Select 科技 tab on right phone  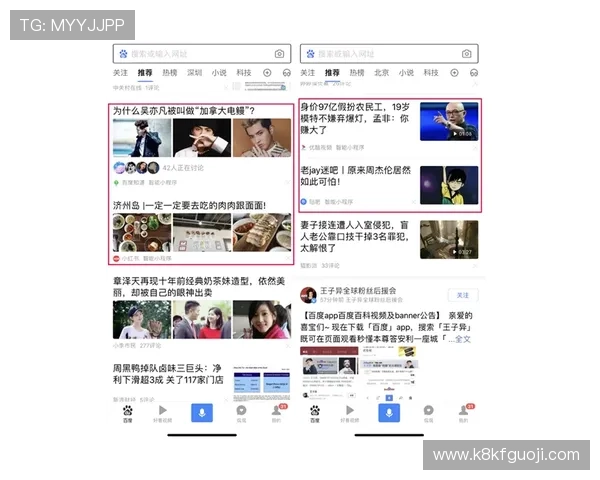click(431, 73)
